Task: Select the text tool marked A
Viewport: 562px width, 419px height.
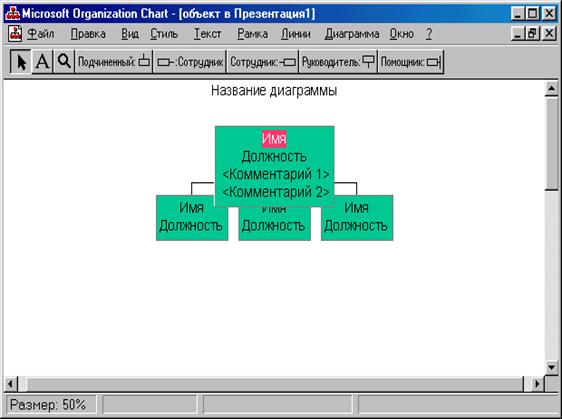Action: pos(42,62)
